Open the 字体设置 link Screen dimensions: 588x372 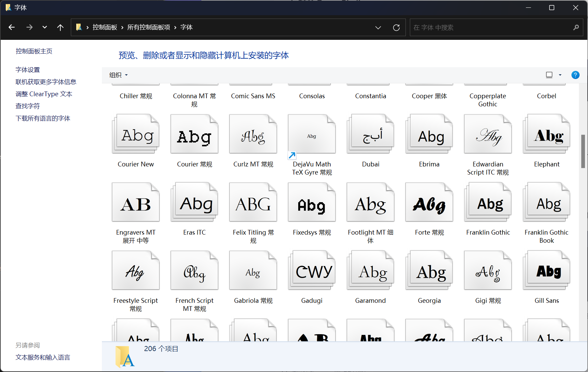[28, 70]
